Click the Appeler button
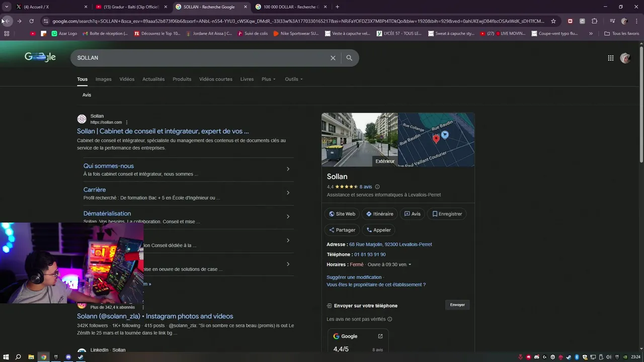 click(378, 230)
